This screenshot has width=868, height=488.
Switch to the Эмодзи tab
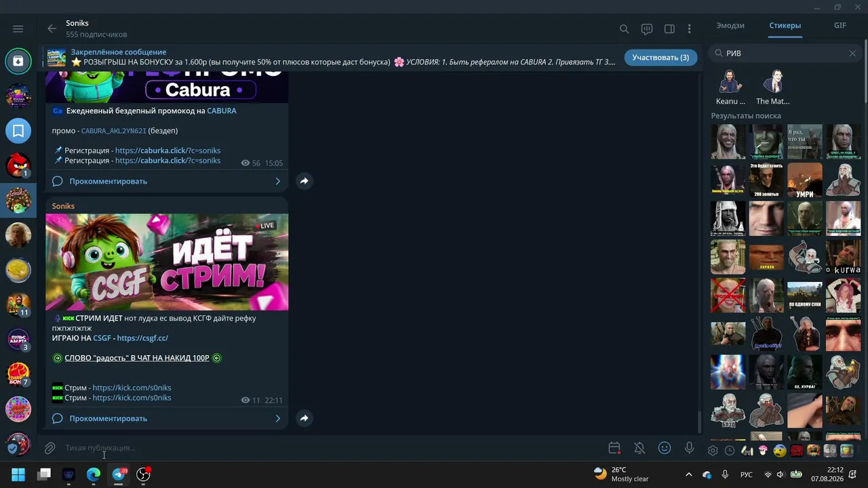(730, 25)
